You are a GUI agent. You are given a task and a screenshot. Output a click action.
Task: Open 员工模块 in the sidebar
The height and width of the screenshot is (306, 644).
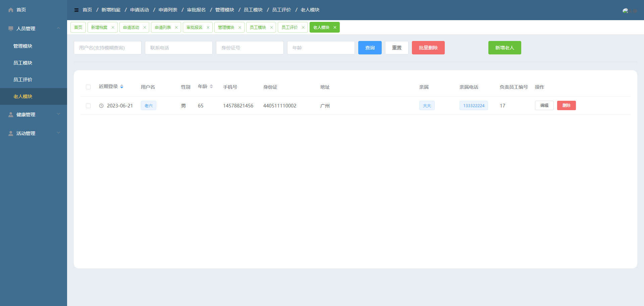point(34,63)
